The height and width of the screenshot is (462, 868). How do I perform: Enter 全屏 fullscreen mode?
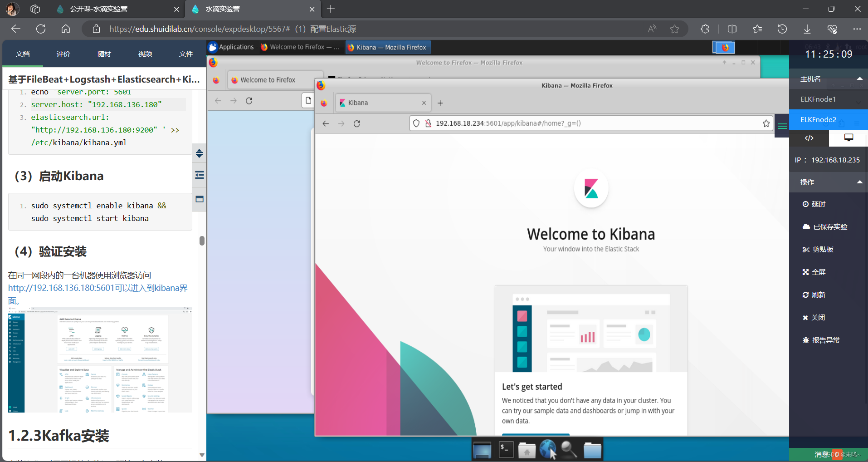(814, 272)
